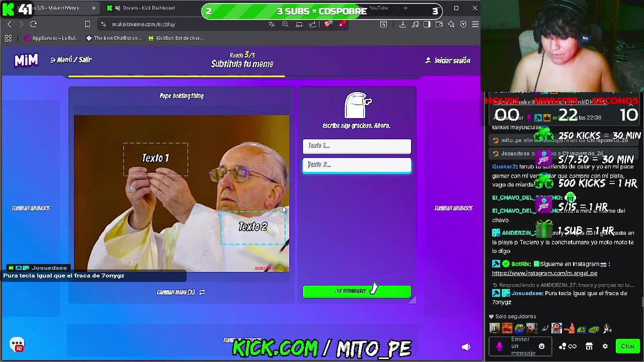Click the left Eliminar anuncios link
Screen dimensions: 644x362
[31, 208]
